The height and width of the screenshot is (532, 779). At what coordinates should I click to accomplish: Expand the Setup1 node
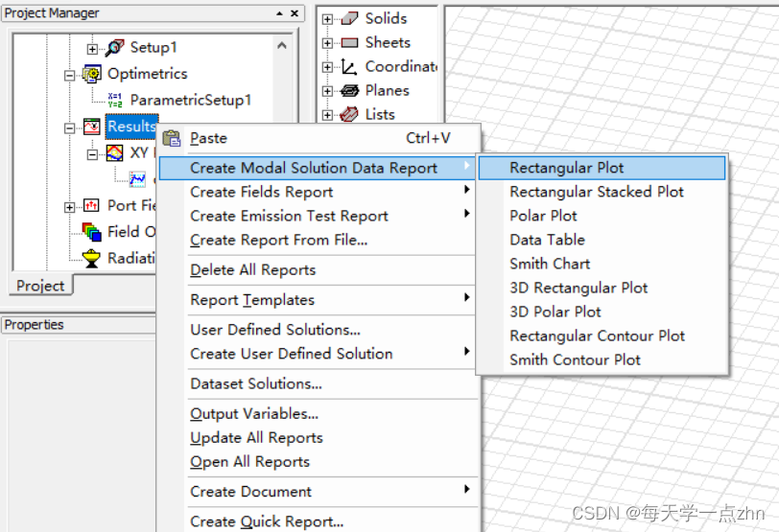tap(92, 49)
